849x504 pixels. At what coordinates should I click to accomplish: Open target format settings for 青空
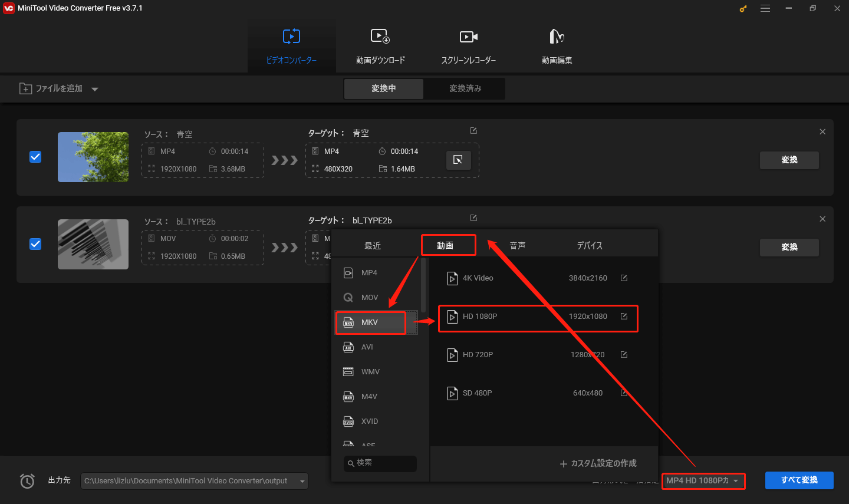click(458, 160)
